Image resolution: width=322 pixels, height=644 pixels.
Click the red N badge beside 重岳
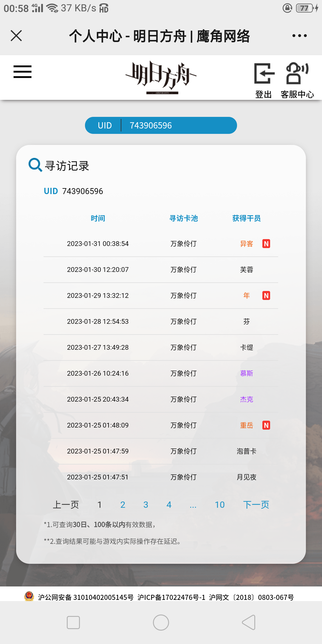click(x=266, y=425)
